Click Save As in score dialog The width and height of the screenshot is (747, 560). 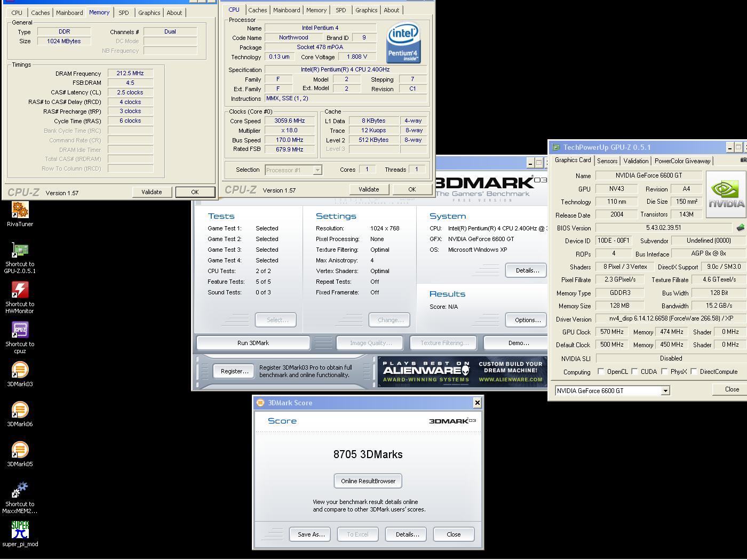coord(311,534)
